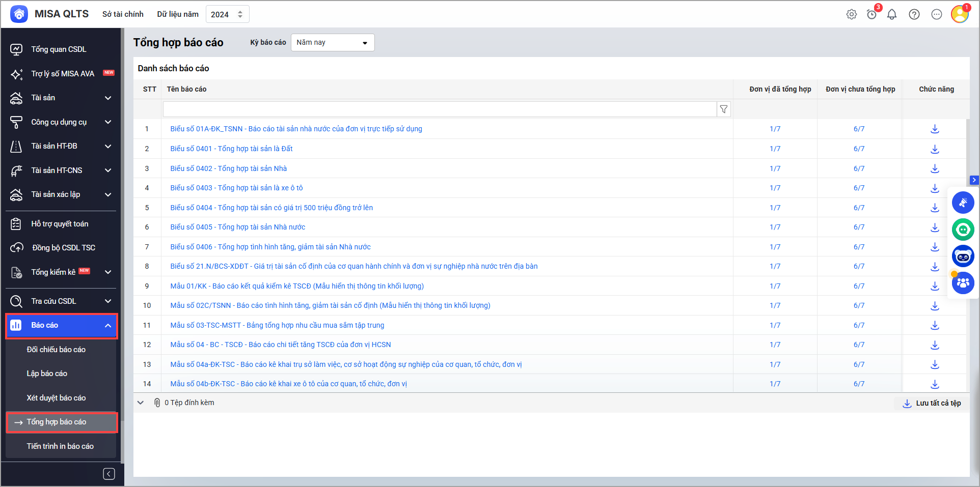Viewport: 980px width, 487px height.
Task: Click the filter funnel icon
Action: click(723, 109)
